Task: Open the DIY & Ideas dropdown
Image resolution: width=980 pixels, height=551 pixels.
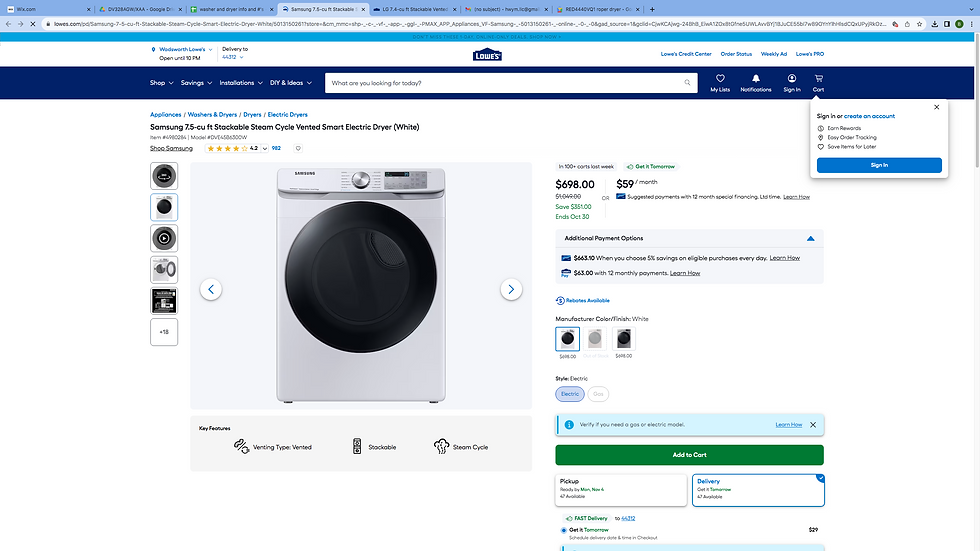Action: point(288,83)
